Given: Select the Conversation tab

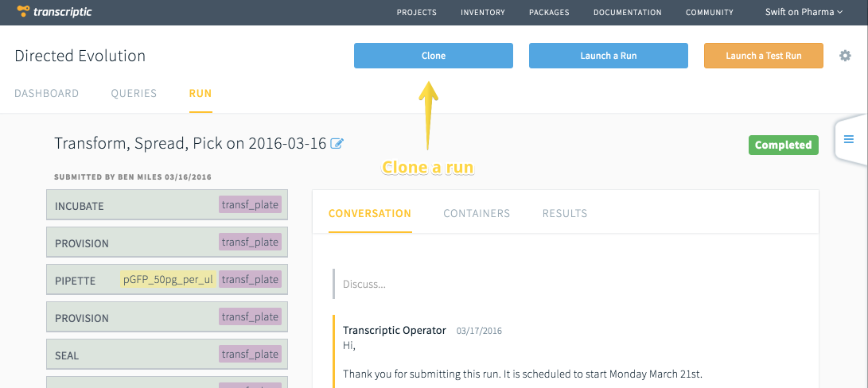Looking at the screenshot, I should (x=370, y=214).
